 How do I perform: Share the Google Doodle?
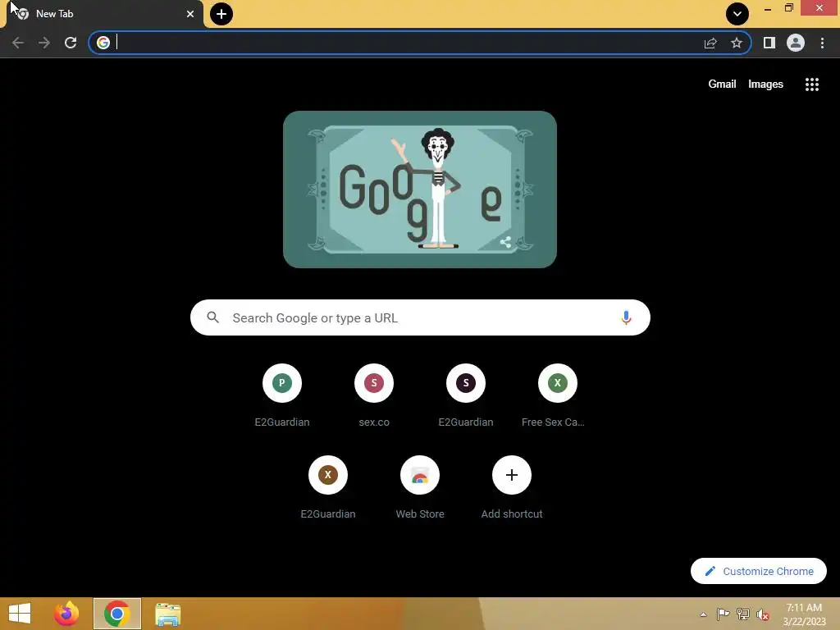click(505, 242)
